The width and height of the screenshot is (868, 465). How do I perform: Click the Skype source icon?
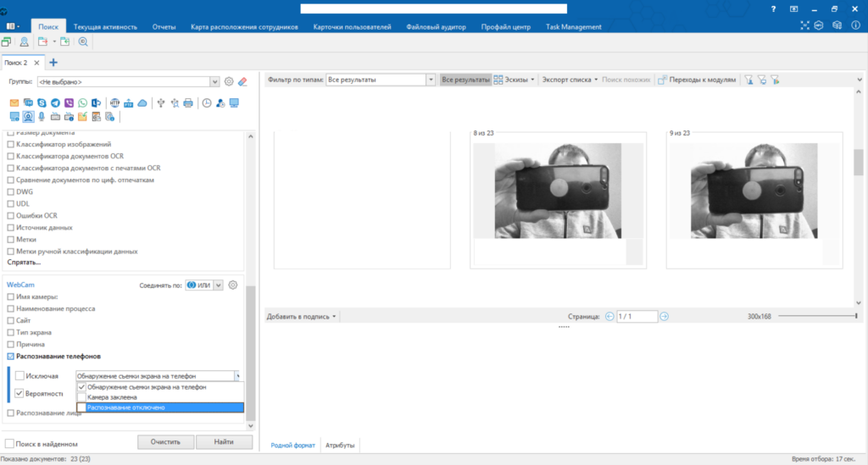(x=42, y=103)
